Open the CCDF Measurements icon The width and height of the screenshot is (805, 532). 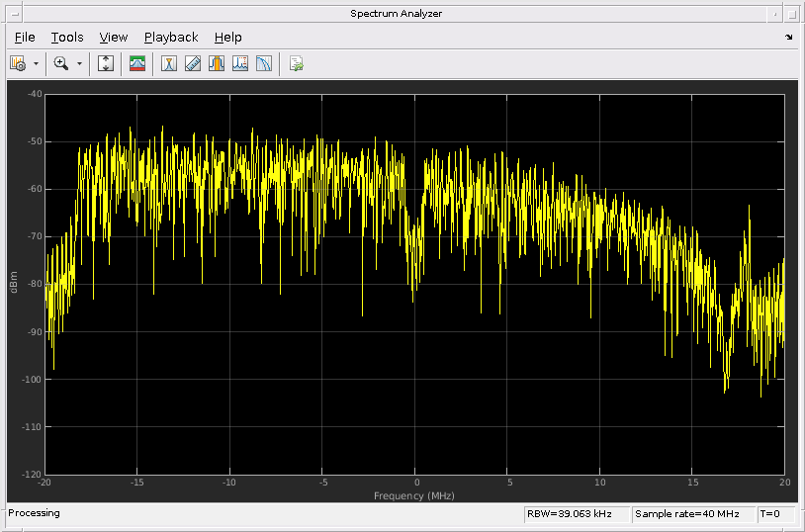tap(264, 63)
